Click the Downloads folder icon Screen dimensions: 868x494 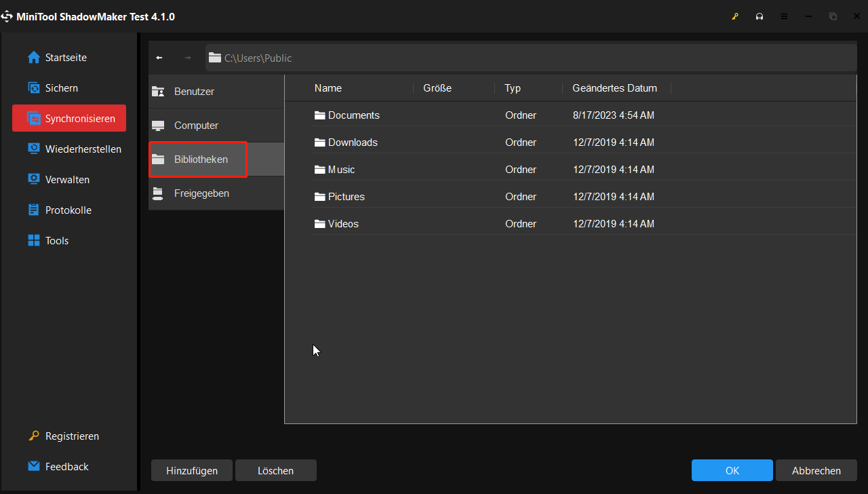pyautogui.click(x=320, y=142)
